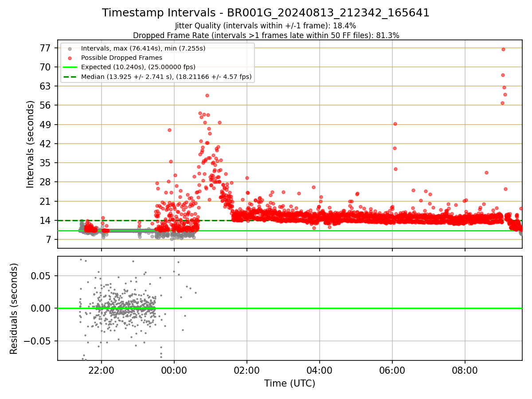The height and width of the screenshot is (399, 532).
Task: Click the 'Residuals (seconds)' y-axis label
Action: [x=14, y=309]
